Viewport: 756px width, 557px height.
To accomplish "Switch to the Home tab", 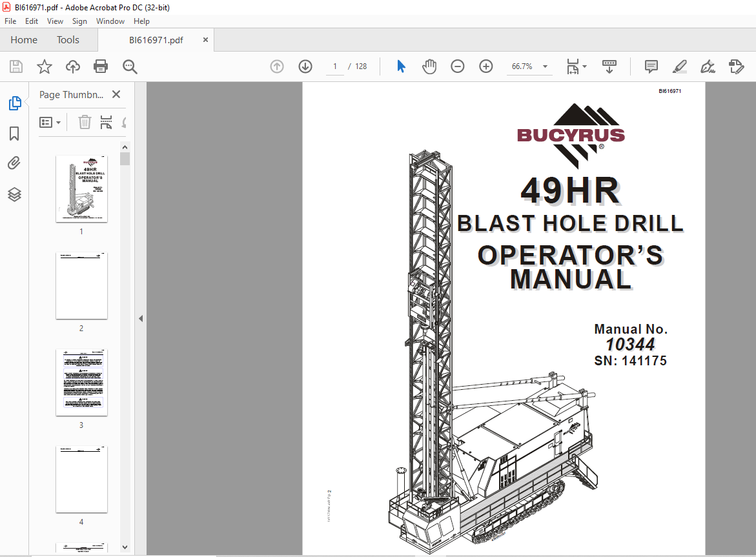I will click(24, 40).
